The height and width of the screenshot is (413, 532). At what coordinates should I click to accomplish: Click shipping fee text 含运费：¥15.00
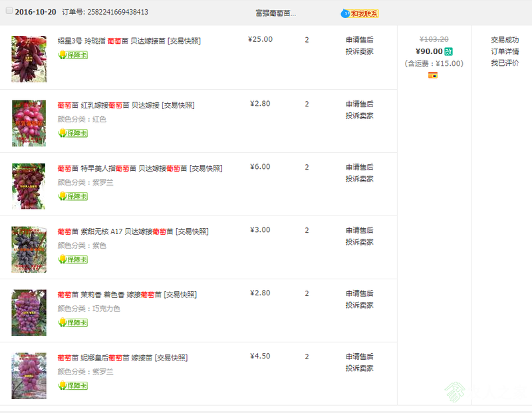pos(434,63)
